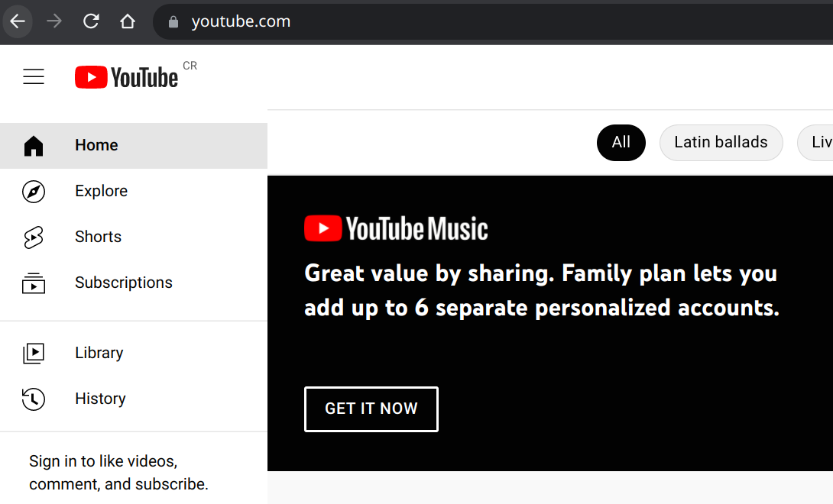
Task: Select the partially visible Liv chip
Action: click(815, 142)
